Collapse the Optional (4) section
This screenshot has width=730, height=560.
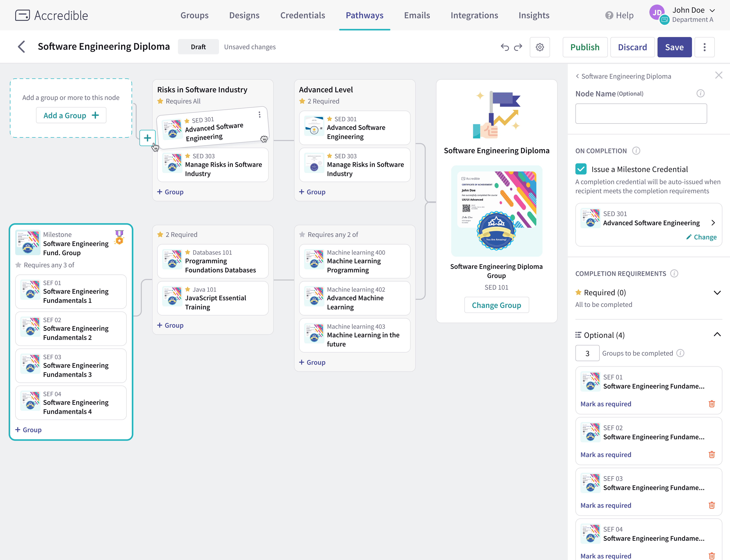coord(717,335)
